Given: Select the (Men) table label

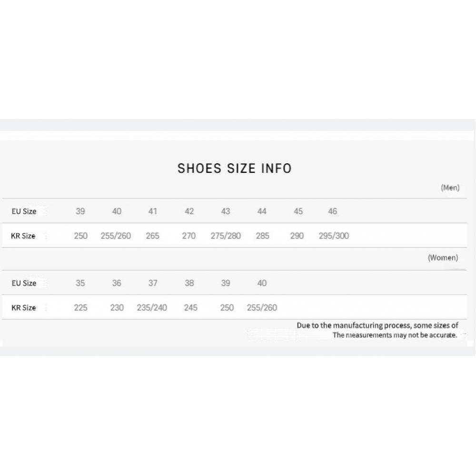Looking at the screenshot, I should pyautogui.click(x=450, y=188).
